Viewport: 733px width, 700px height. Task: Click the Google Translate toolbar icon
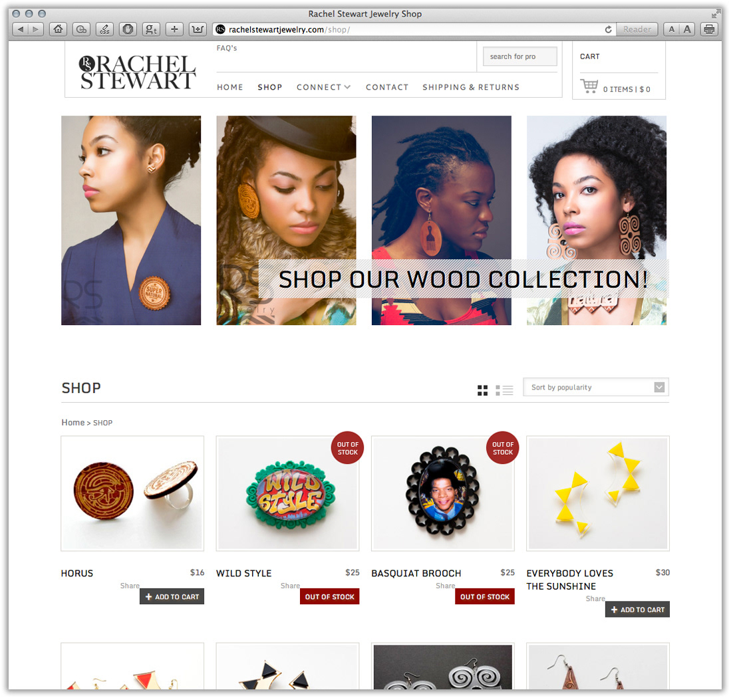point(151,29)
